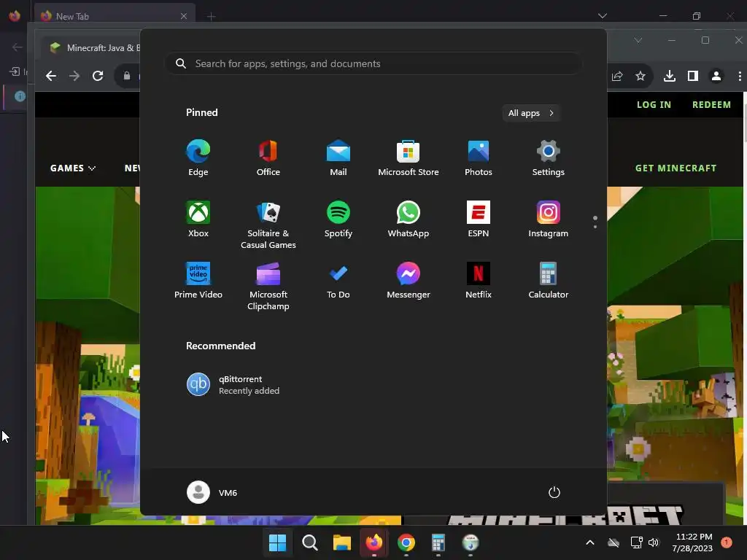Open File Explorer from taskbar
Image resolution: width=747 pixels, height=560 pixels.
click(x=341, y=542)
